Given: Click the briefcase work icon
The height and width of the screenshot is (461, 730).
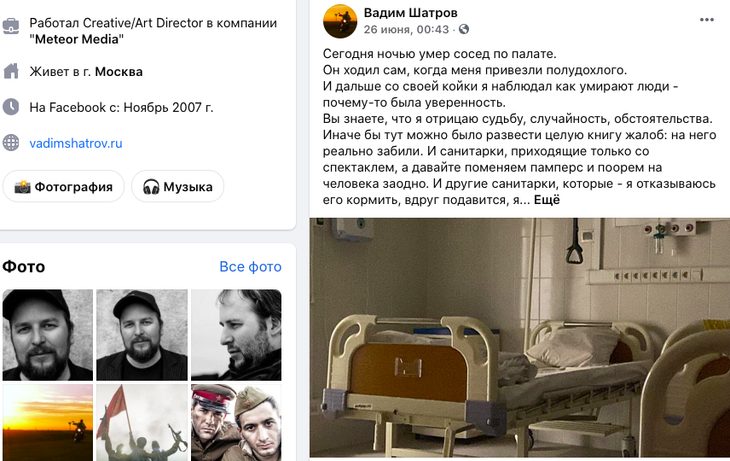Looking at the screenshot, I should click(11, 26).
